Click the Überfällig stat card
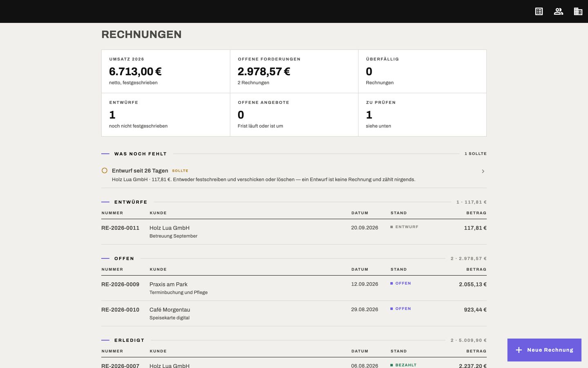 [422, 72]
